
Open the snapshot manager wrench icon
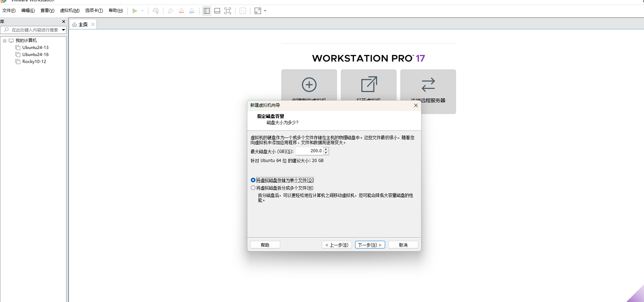(x=192, y=11)
